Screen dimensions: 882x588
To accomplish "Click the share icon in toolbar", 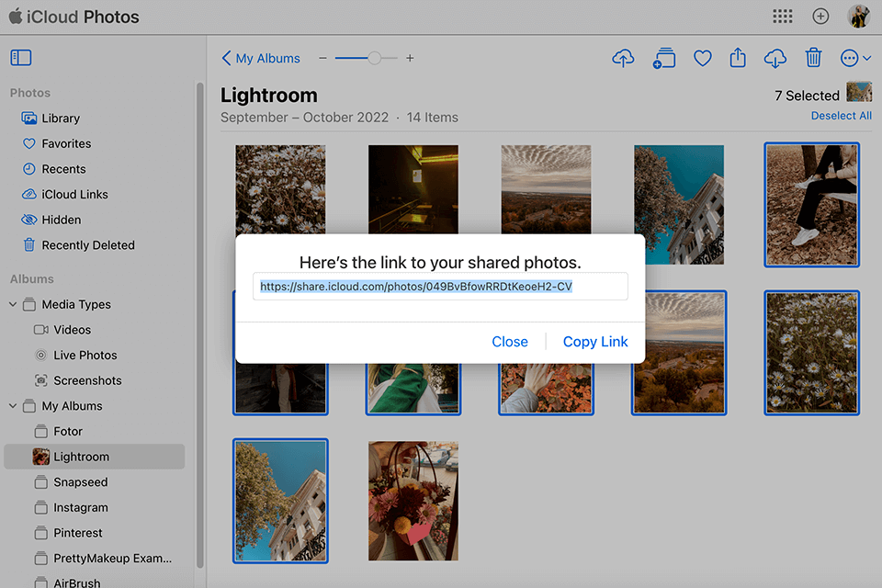I will click(x=738, y=57).
